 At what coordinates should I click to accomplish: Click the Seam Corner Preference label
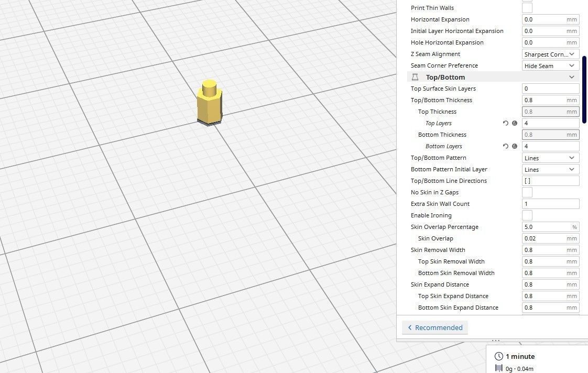click(x=444, y=65)
